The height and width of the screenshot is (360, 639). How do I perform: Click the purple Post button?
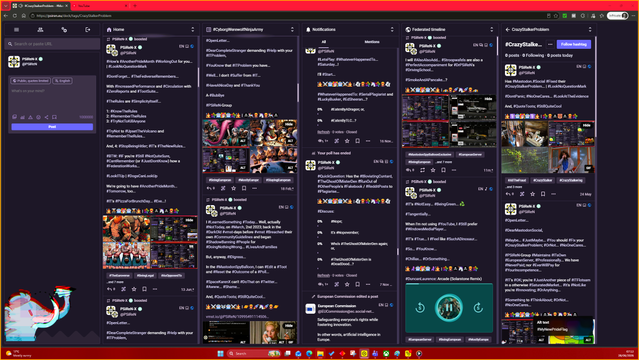(52, 127)
